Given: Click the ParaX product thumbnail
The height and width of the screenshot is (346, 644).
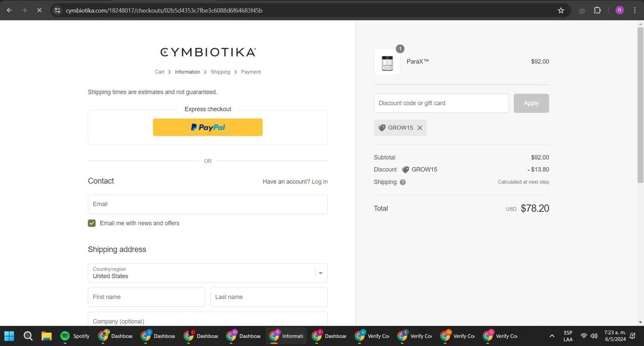Looking at the screenshot, I should 387,62.
